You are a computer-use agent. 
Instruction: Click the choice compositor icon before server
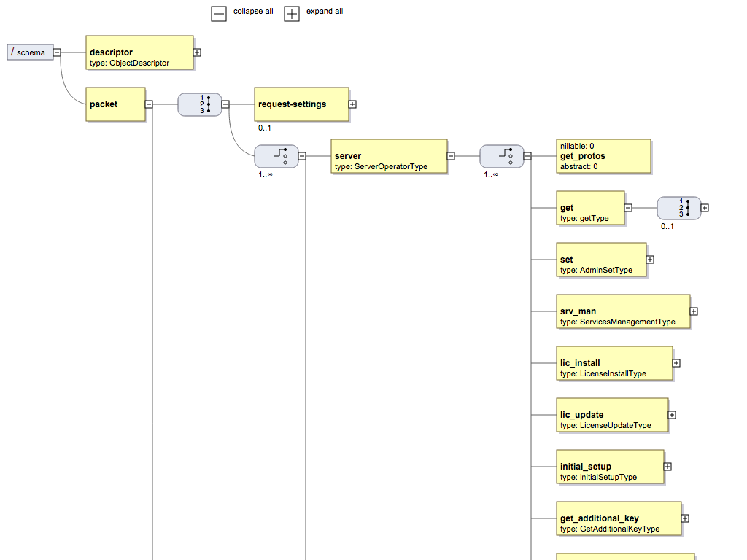pos(276,156)
